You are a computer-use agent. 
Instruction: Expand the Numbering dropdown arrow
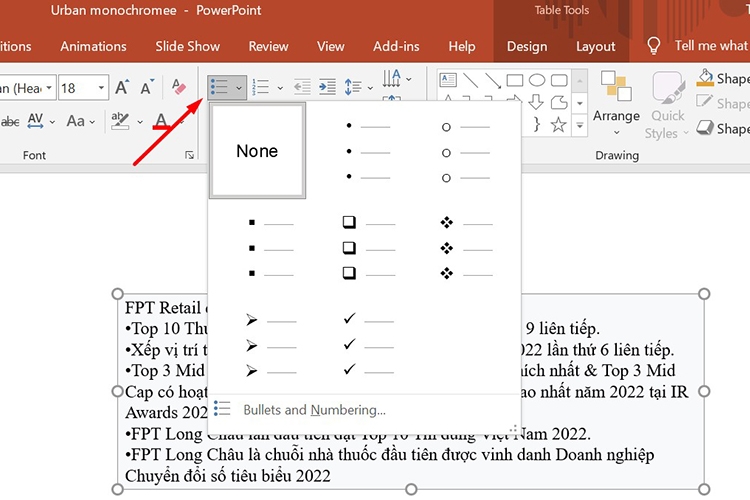pyautogui.click(x=280, y=88)
